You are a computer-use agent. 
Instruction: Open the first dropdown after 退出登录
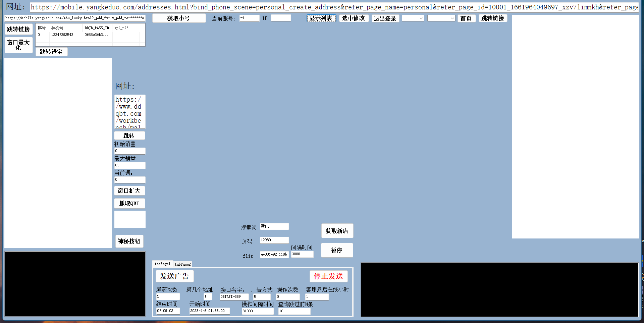click(413, 18)
